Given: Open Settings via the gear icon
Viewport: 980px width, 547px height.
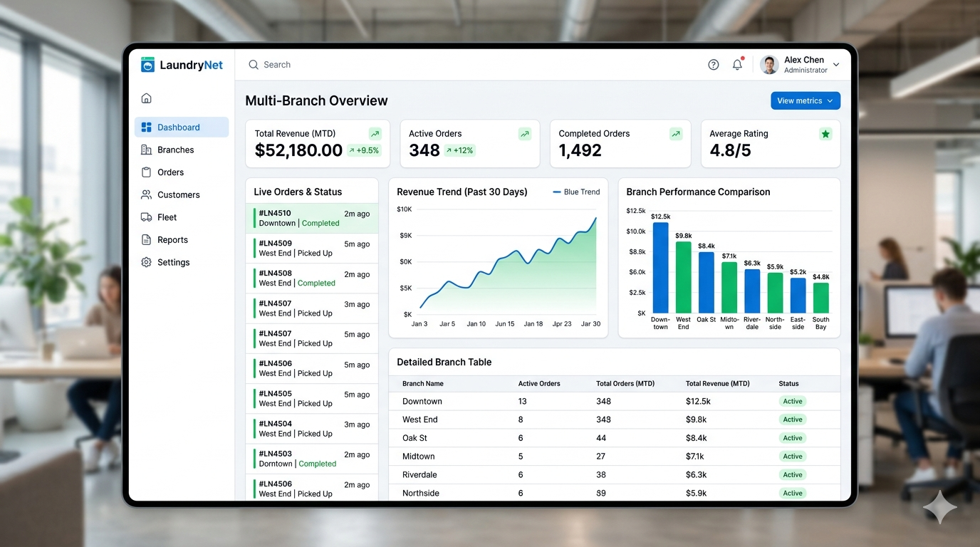Looking at the screenshot, I should (x=146, y=262).
